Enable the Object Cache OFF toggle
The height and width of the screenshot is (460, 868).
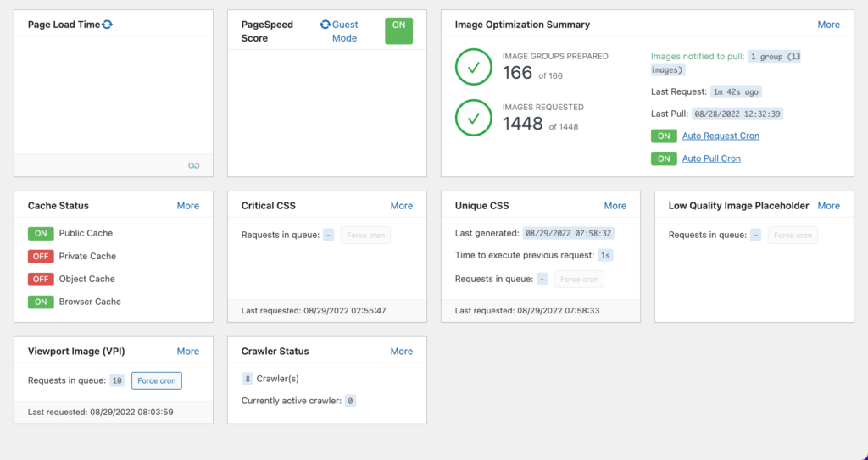pos(40,279)
